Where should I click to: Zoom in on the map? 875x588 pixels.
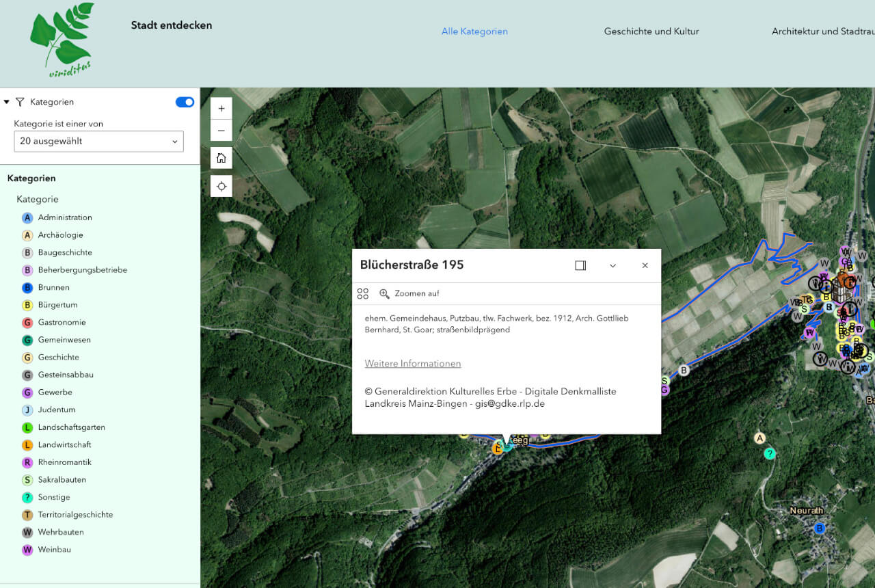tap(221, 108)
